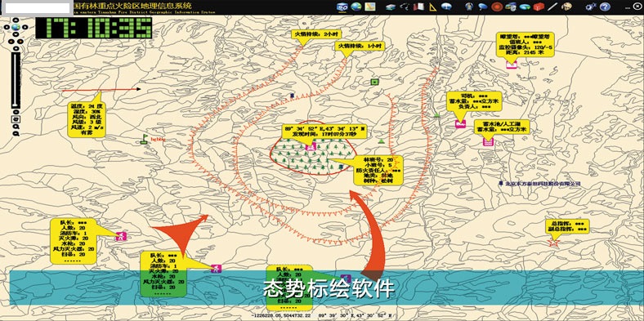Click the zoom-in plus button above the slider

[x=16, y=48]
